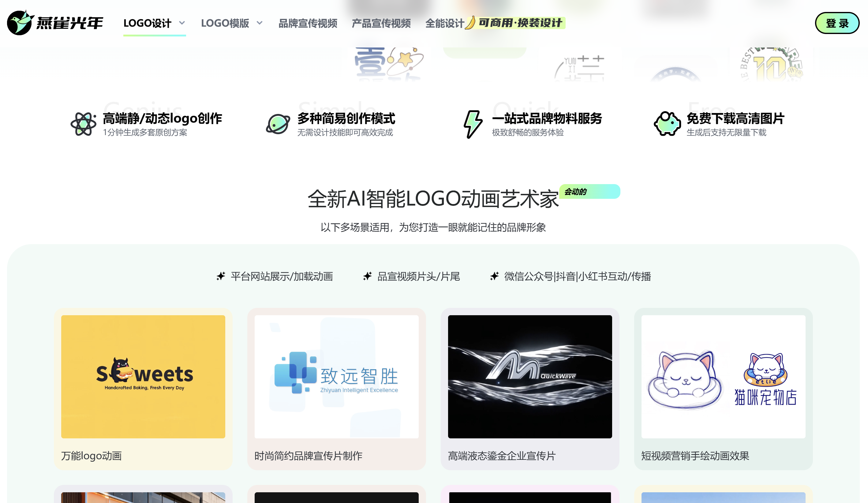Click the 生成后支持无限量下载 subtitle

pos(726,133)
